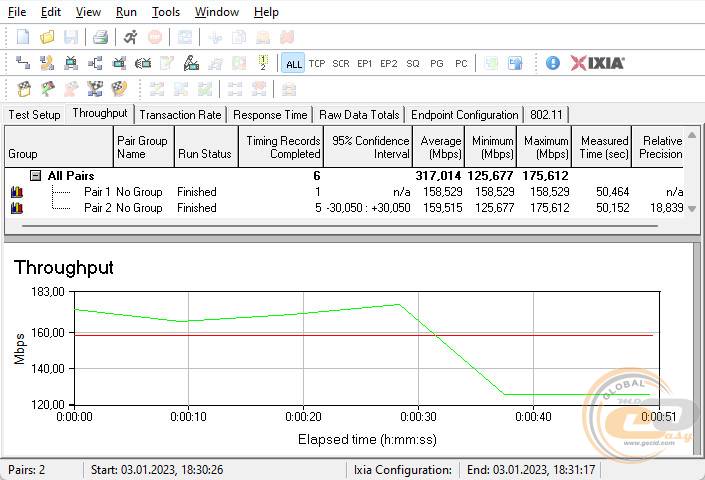The image size is (705, 480).
Task: Click the TV with broadcast waves icon
Action: click(x=143, y=63)
